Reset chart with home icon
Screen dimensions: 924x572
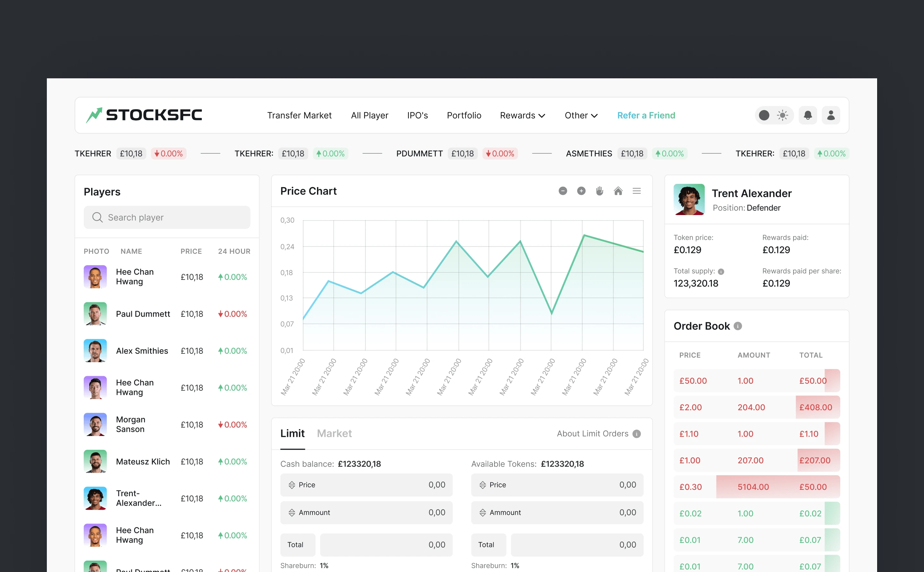(618, 191)
